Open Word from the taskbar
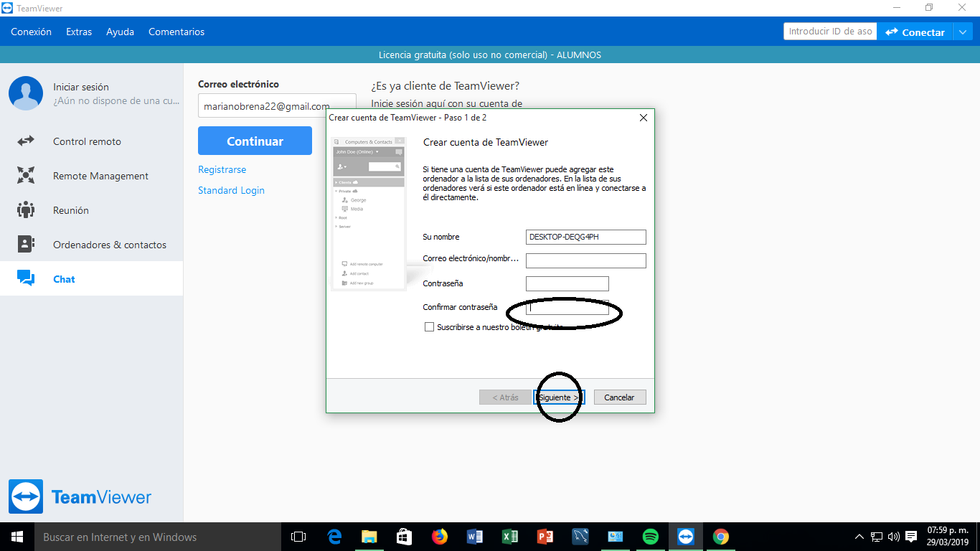Viewport: 980px width, 551px height. (x=475, y=537)
